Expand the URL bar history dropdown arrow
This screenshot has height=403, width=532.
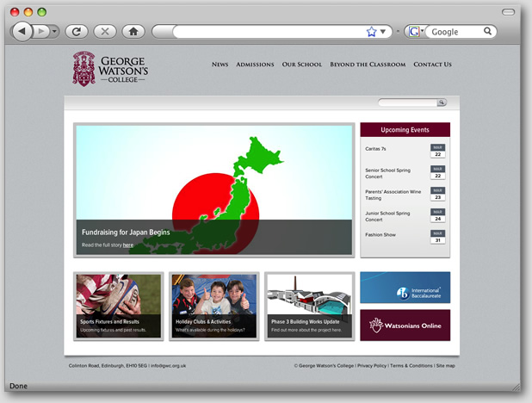click(x=383, y=32)
